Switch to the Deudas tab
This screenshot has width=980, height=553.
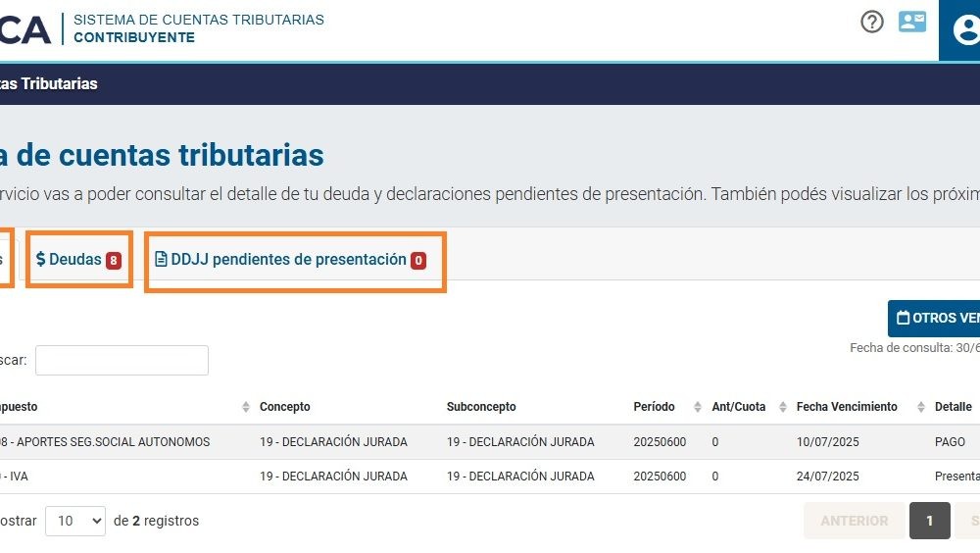pyautogui.click(x=78, y=260)
